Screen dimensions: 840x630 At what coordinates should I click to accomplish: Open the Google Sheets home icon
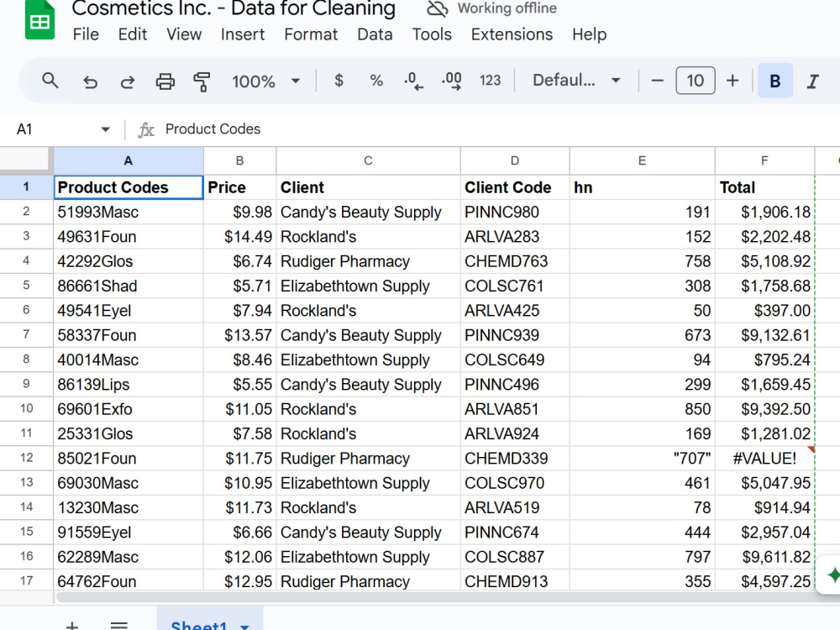(39, 20)
